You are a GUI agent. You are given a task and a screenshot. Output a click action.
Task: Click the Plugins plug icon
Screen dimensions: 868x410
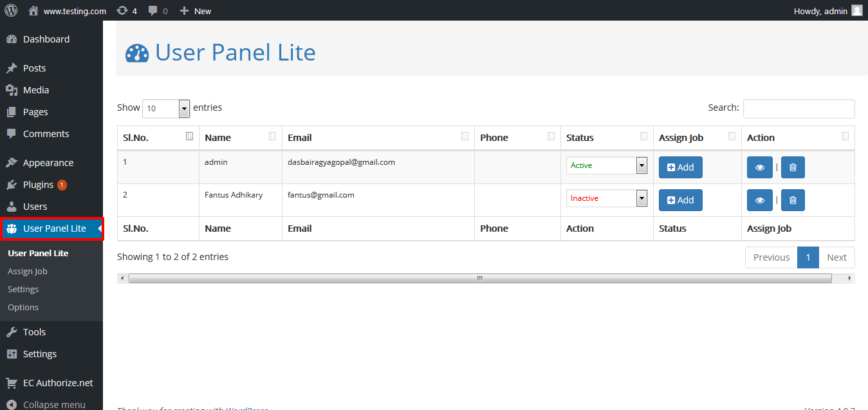[12, 185]
